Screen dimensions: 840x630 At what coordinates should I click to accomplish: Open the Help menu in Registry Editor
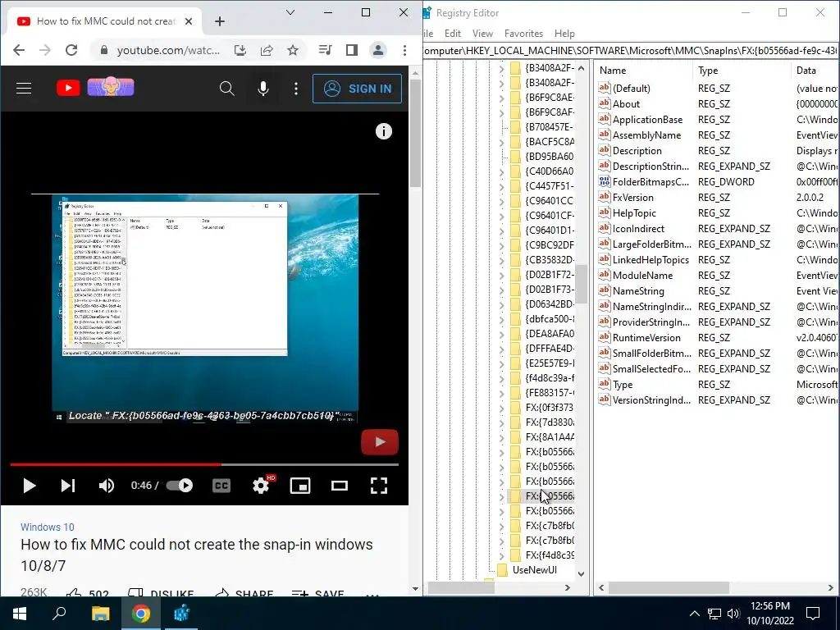564,33
